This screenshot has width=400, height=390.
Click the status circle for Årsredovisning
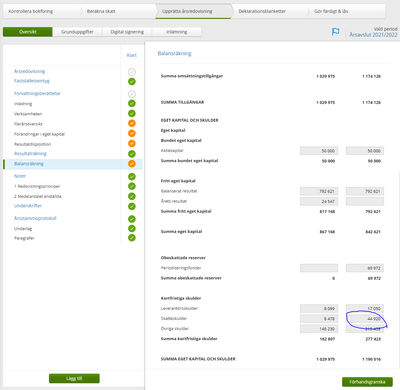point(132,72)
